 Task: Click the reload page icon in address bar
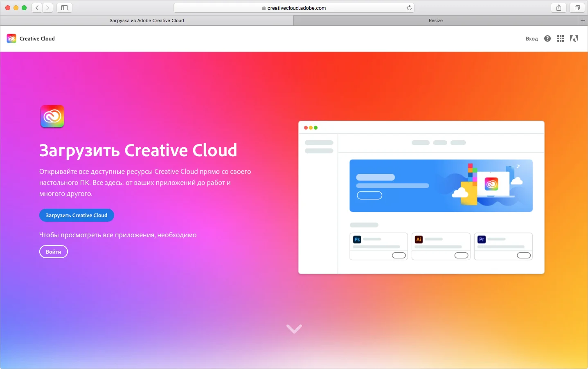tap(409, 8)
